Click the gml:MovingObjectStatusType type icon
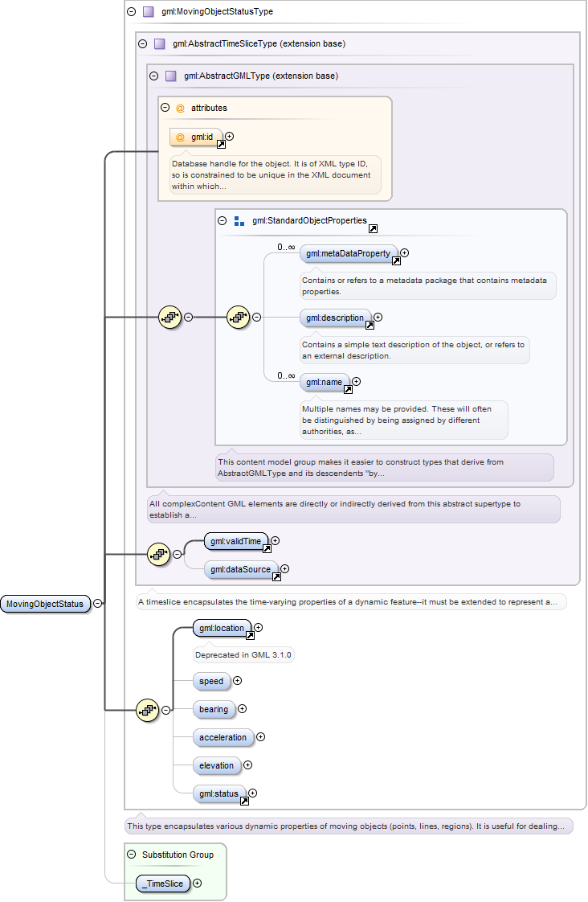This screenshot has width=588, height=902. coord(149,11)
